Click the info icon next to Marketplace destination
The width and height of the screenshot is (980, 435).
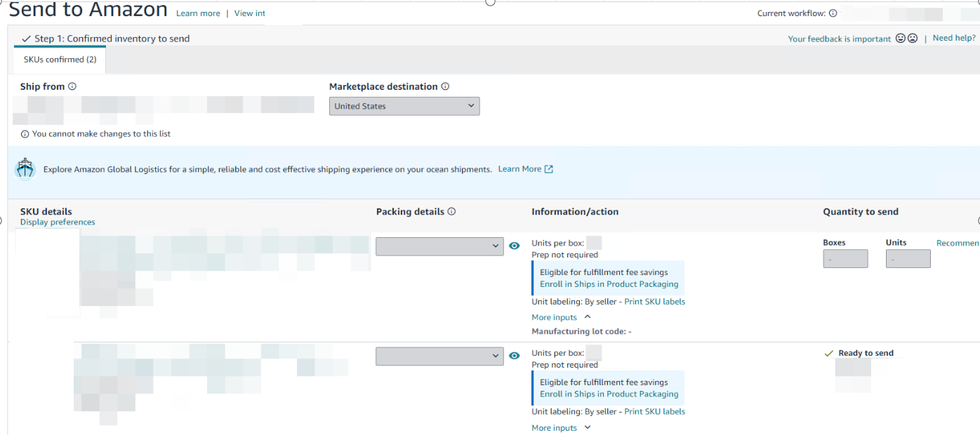click(445, 86)
